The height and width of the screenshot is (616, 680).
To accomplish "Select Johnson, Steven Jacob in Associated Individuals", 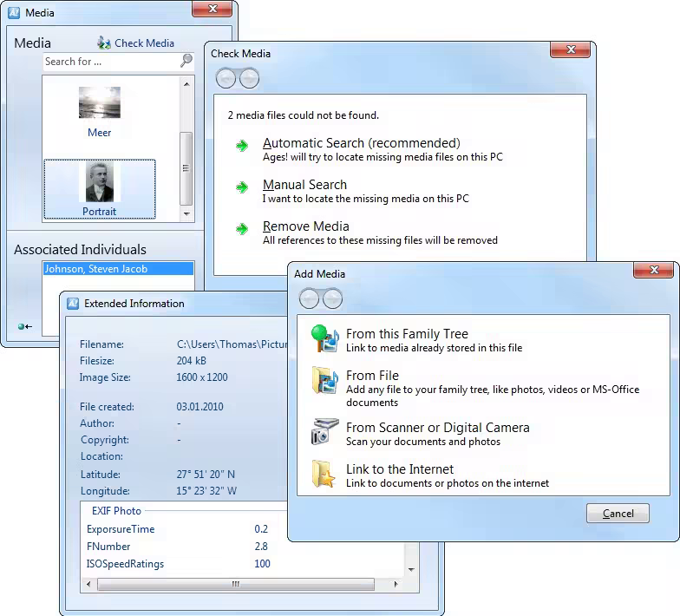I will tap(96, 269).
